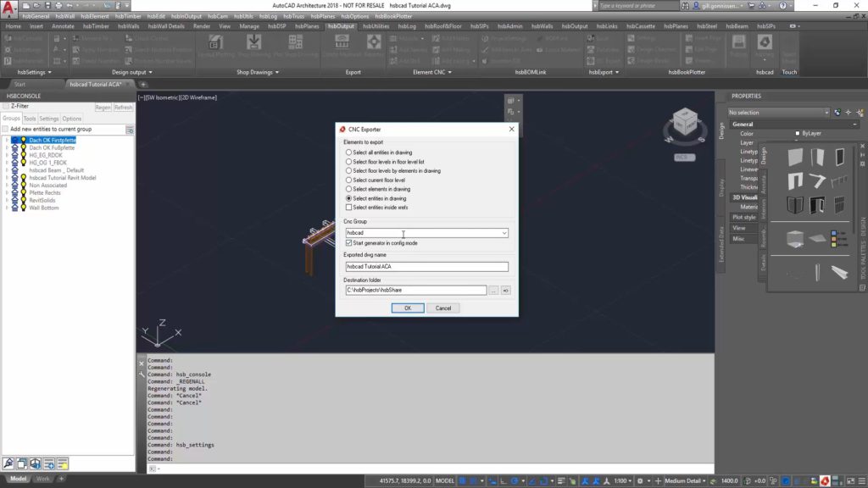This screenshot has height=488, width=868.
Task: Open the hsbTimber ribbon tab
Action: (x=96, y=26)
